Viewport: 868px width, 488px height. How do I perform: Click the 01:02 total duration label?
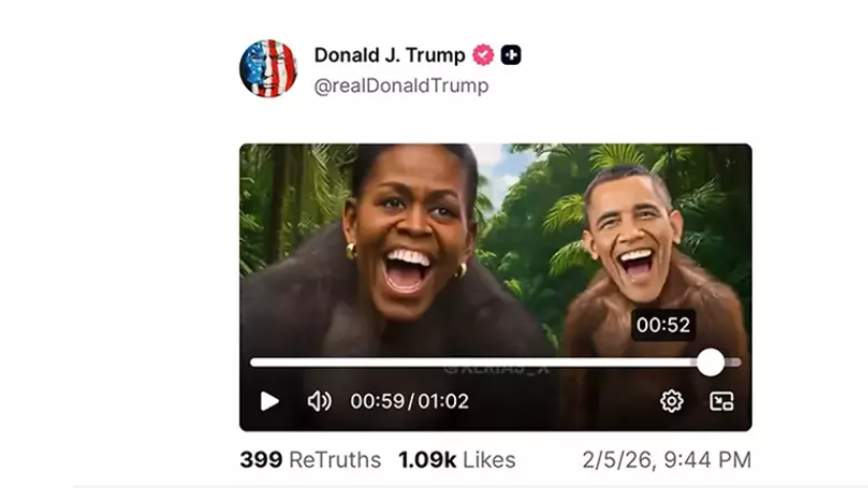pos(443,401)
